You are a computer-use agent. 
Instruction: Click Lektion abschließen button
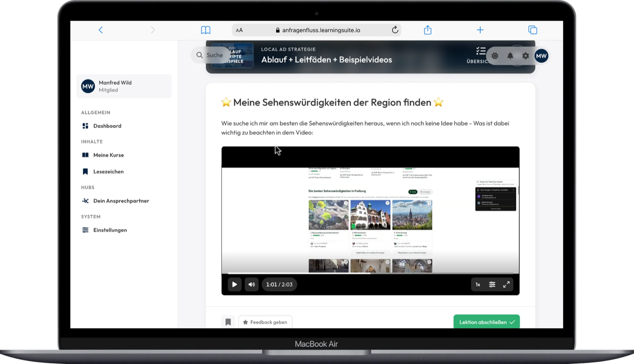pyautogui.click(x=486, y=322)
